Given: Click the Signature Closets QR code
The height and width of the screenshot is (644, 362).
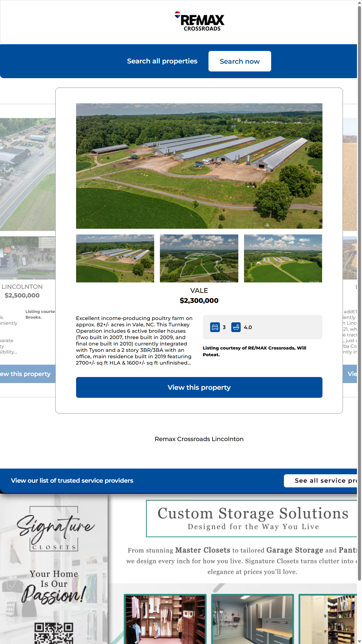Looking at the screenshot, I should [x=54, y=633].
